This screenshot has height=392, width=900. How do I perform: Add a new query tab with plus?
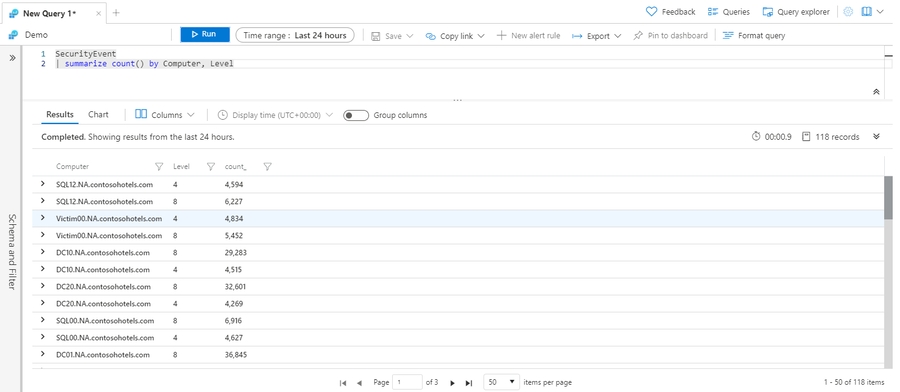[116, 13]
